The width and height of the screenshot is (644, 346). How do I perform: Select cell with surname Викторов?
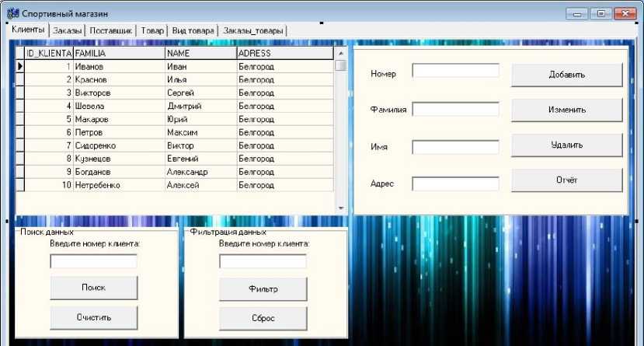[119, 93]
